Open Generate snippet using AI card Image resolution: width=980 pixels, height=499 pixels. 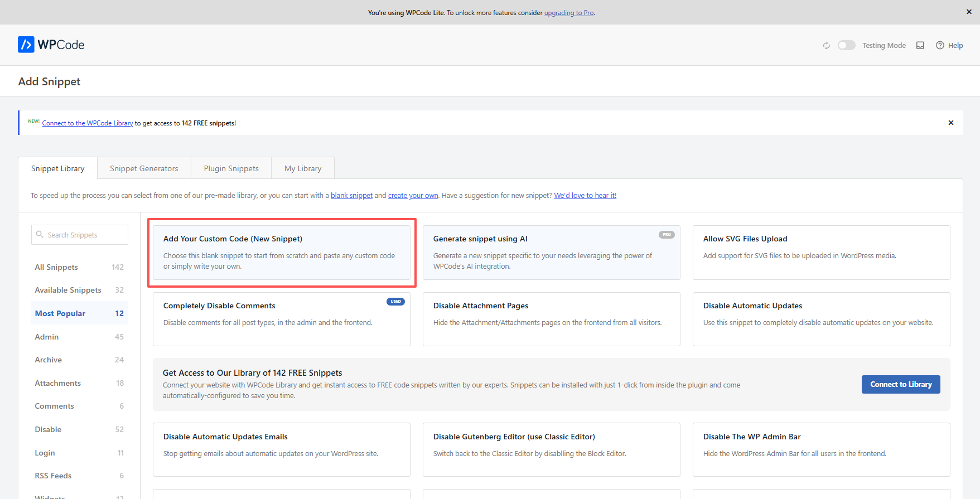[x=552, y=253]
